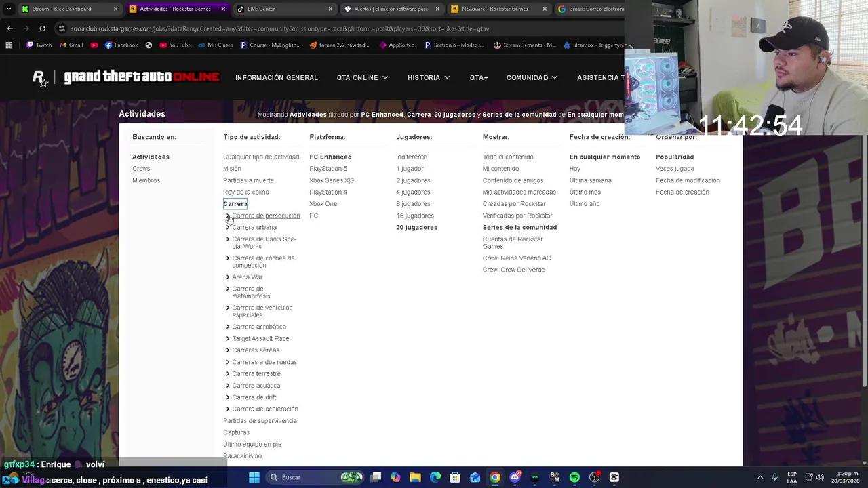Open File Explorer from the taskbar
Image resolution: width=868 pixels, height=488 pixels.
coord(415,477)
